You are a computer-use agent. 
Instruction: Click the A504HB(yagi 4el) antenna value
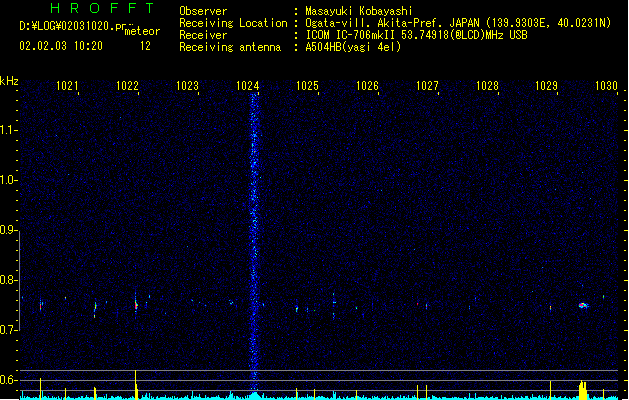pyautogui.click(x=353, y=47)
